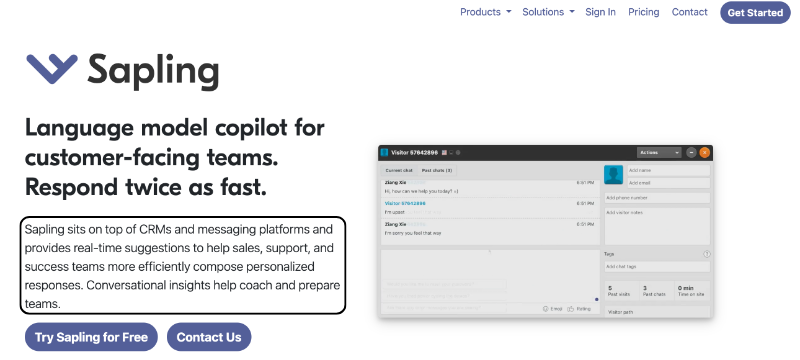Image resolution: width=800 pixels, height=360 pixels.
Task: Click the gray minimize circle in chat header
Action: point(691,152)
